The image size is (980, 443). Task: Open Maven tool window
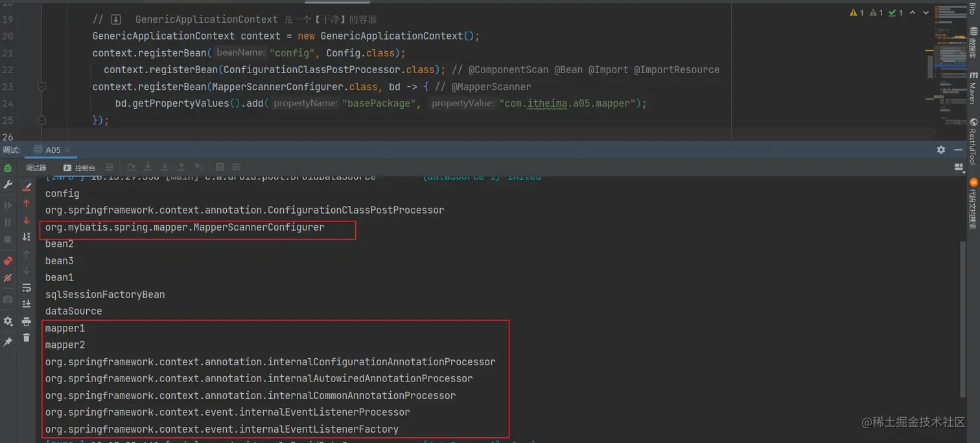click(973, 88)
